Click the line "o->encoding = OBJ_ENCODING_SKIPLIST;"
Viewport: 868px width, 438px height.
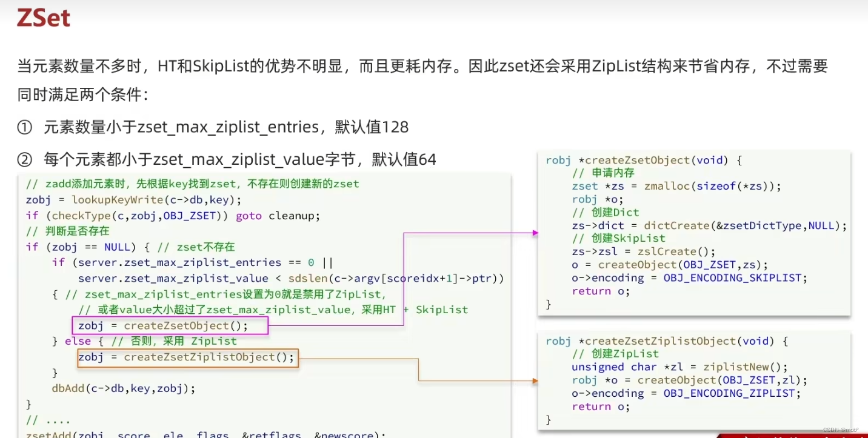tap(690, 278)
